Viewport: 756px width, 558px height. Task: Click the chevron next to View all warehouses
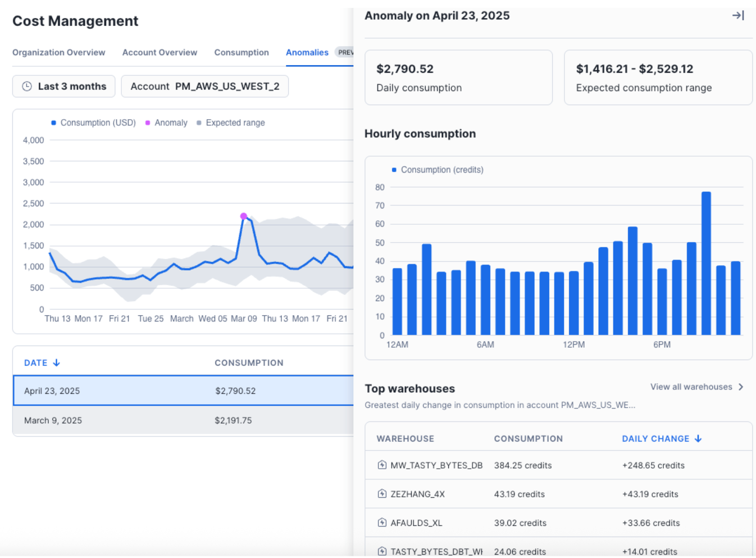click(x=741, y=387)
